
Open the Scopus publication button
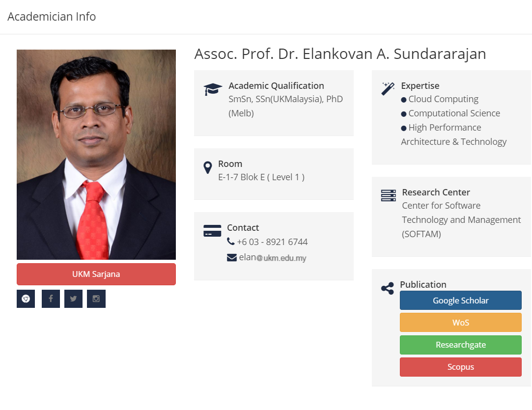point(461,367)
